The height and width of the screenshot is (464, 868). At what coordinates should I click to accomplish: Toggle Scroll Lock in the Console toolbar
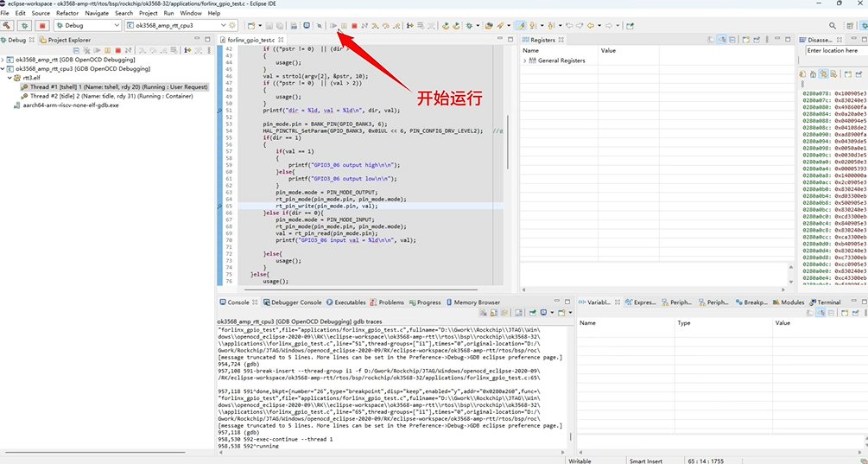(x=494, y=313)
